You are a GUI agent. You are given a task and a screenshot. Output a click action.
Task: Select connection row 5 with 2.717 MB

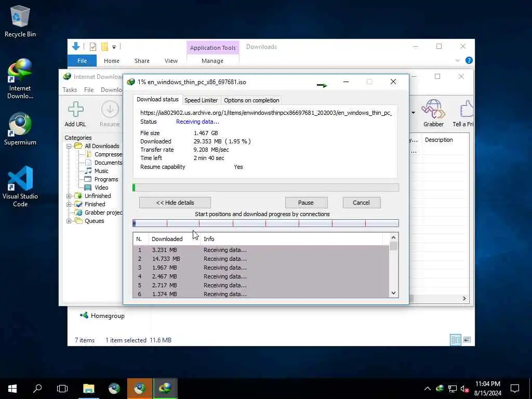(x=261, y=285)
